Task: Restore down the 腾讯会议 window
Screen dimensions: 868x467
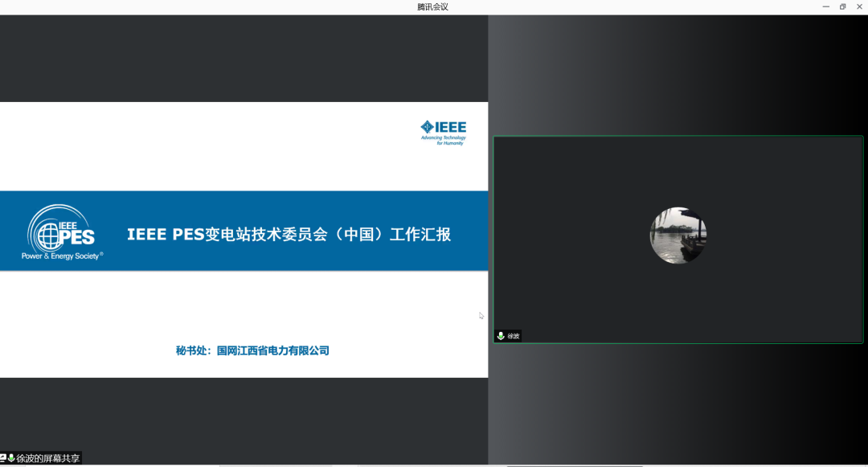Action: click(x=842, y=6)
